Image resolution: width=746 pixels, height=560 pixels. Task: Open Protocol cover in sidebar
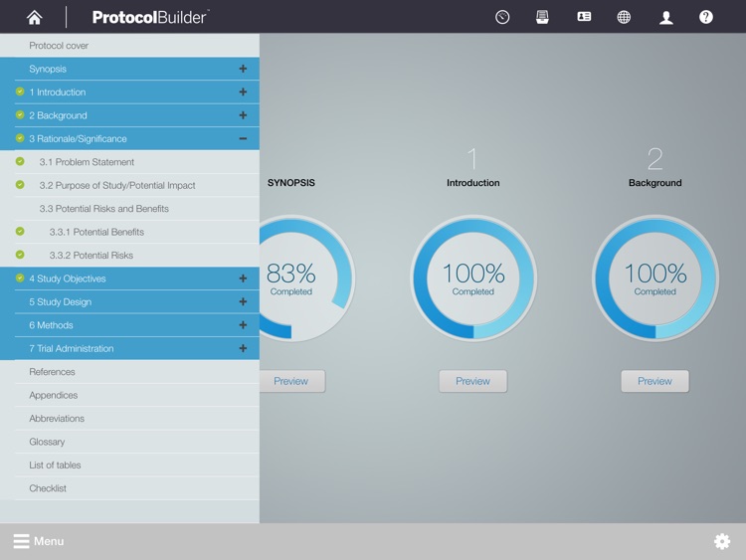[x=129, y=45]
